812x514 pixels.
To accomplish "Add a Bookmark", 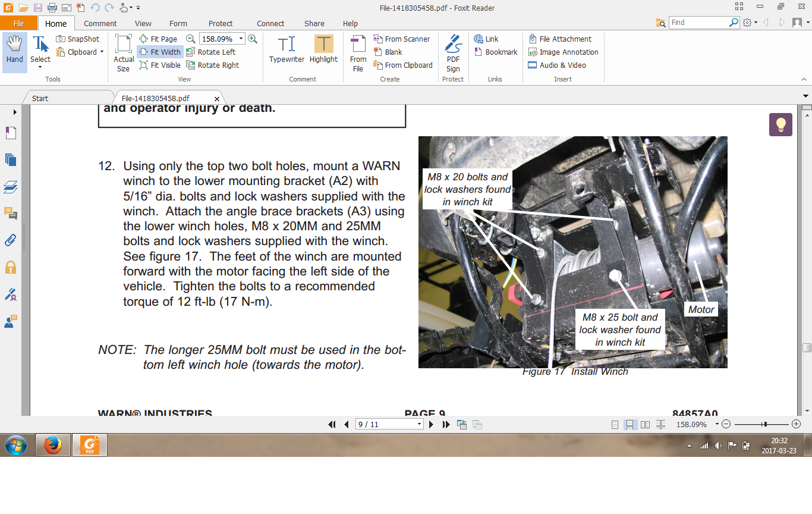I will [x=496, y=52].
